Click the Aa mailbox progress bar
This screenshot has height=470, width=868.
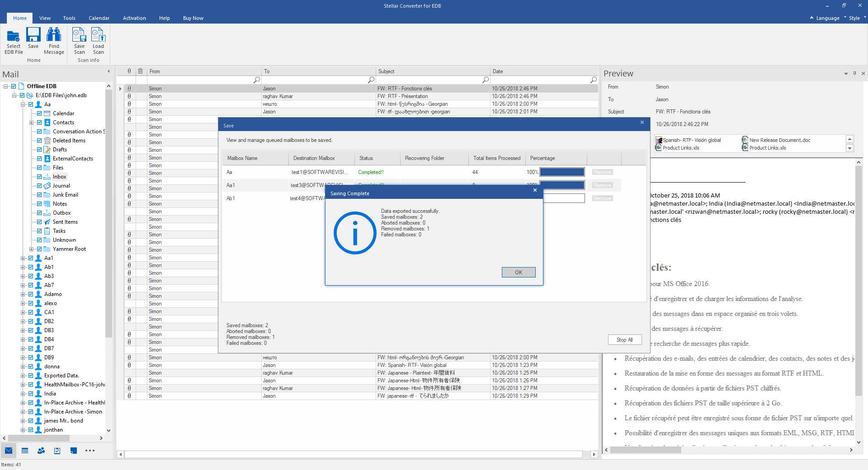[x=562, y=172]
